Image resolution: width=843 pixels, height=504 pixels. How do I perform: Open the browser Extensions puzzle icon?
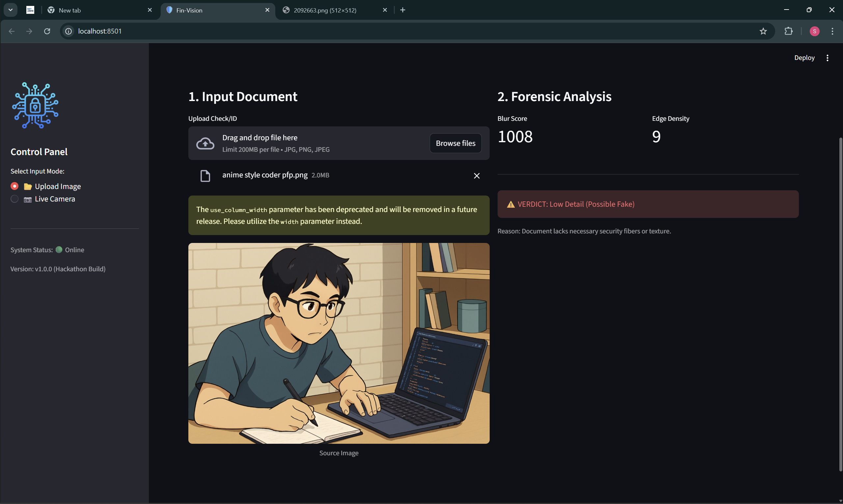pyautogui.click(x=788, y=31)
